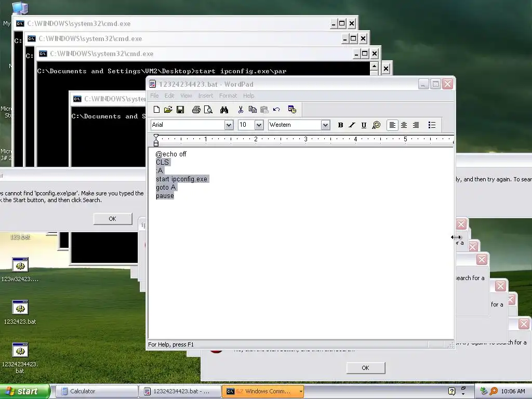The image size is (532, 399).
Task: Click the 'goto A' line in the document
Action: point(166,187)
